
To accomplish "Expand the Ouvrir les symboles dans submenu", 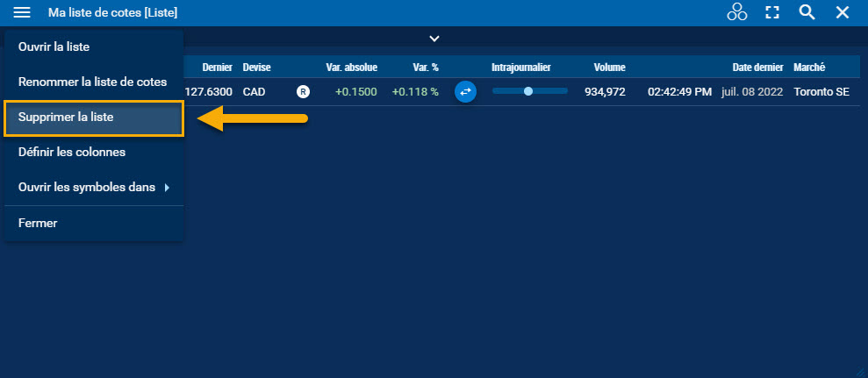I will (93, 187).
